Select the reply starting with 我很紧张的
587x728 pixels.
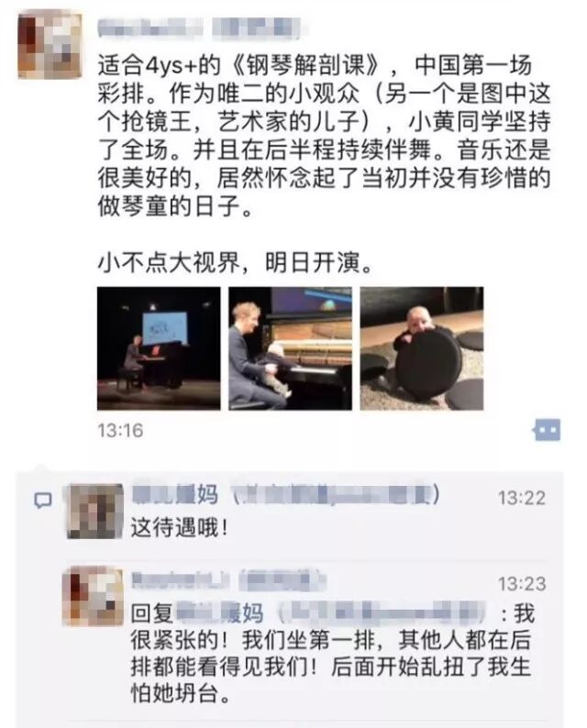click(x=331, y=654)
